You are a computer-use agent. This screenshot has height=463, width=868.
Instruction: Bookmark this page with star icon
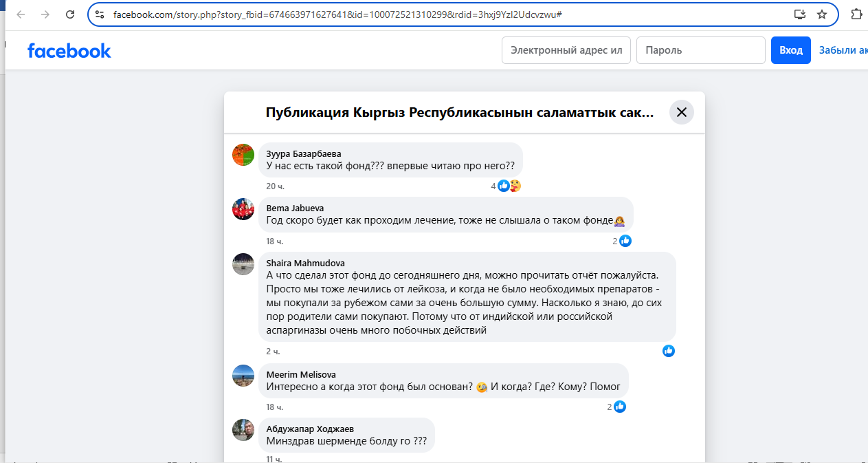pos(822,14)
